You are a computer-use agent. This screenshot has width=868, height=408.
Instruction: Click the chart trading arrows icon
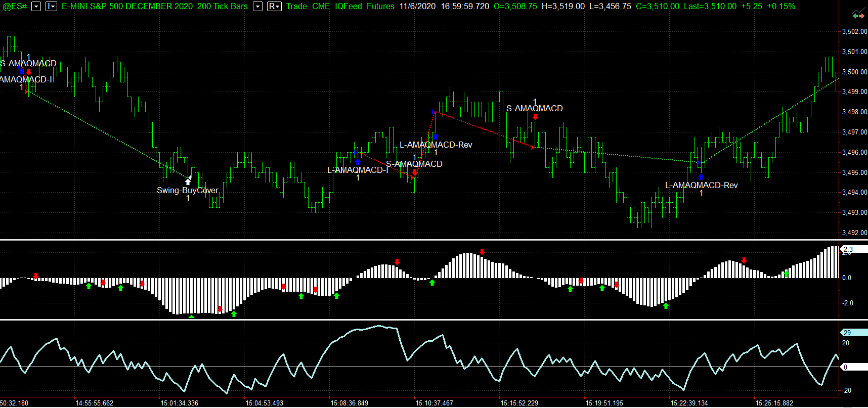point(858,16)
